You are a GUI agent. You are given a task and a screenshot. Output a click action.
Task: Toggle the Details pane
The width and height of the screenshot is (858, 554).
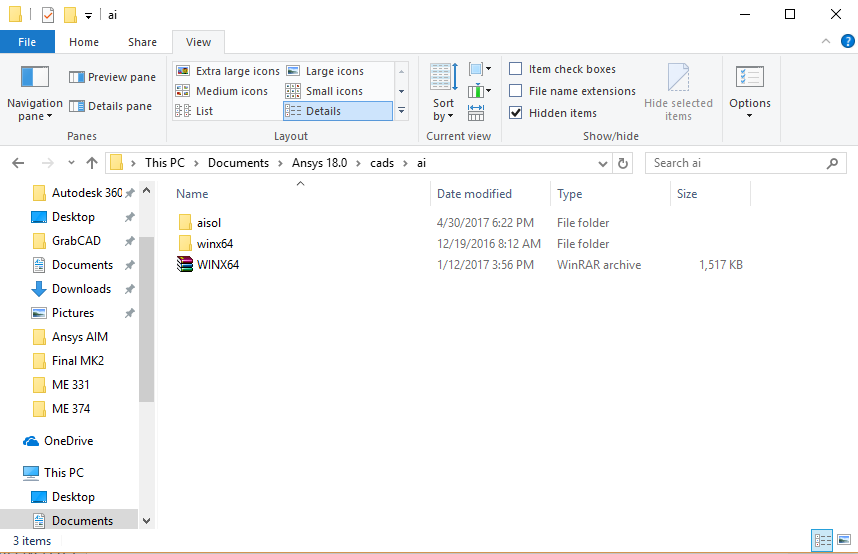[111, 106]
